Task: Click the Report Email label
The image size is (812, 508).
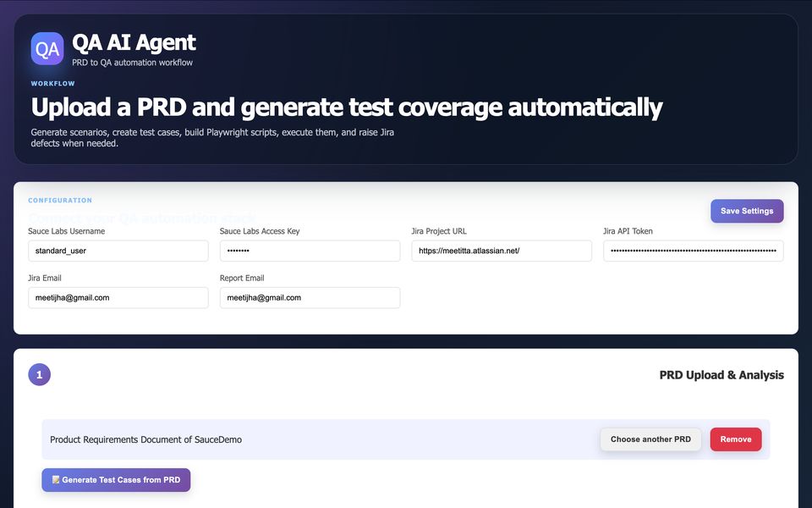Action: pos(242,279)
